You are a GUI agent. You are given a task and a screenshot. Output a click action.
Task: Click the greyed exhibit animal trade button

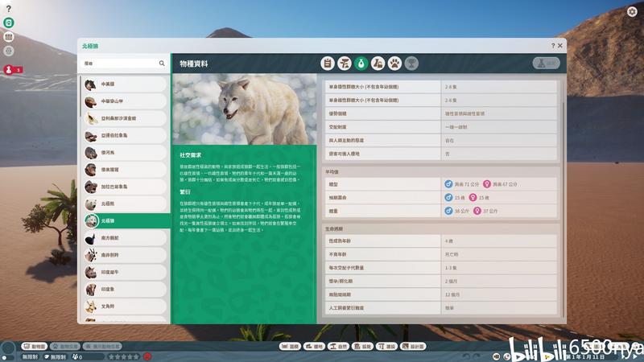click(102, 347)
